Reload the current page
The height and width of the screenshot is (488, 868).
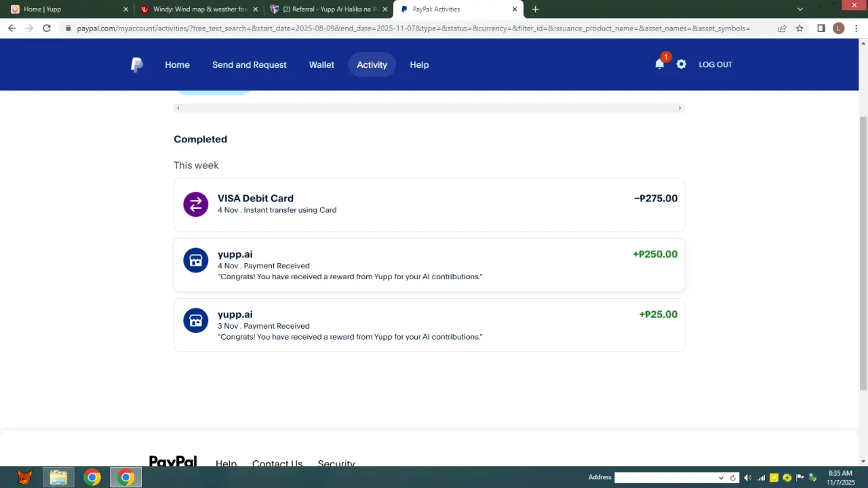point(47,28)
